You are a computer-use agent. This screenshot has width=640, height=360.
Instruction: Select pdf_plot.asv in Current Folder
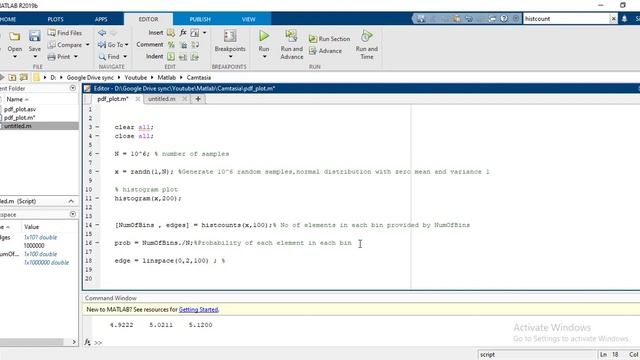coord(20,109)
